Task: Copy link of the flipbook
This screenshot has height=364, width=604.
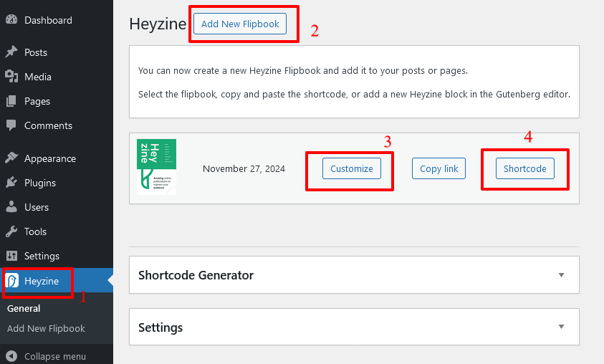Action: pyautogui.click(x=438, y=168)
